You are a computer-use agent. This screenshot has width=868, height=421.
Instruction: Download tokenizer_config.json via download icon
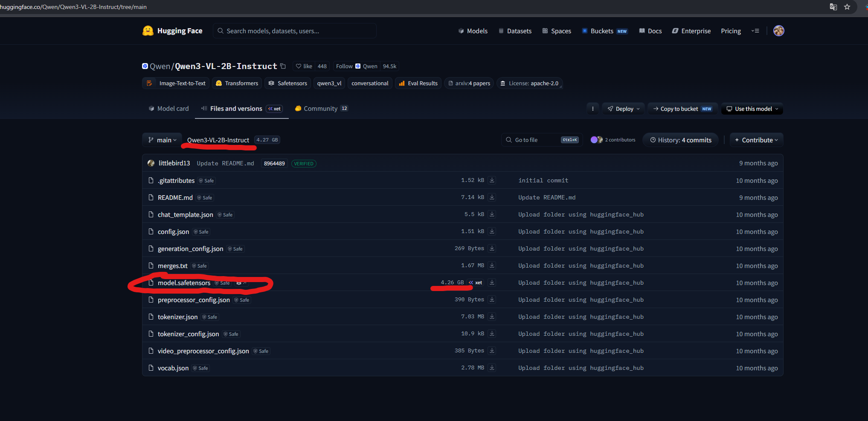pyautogui.click(x=492, y=334)
